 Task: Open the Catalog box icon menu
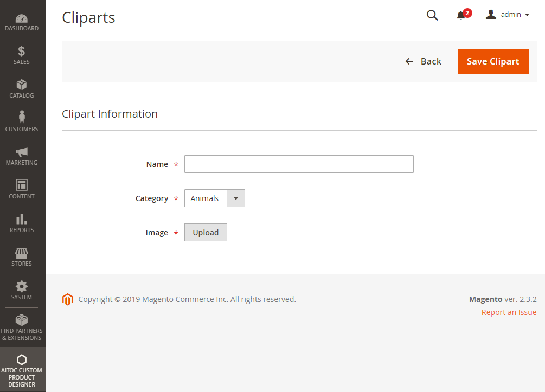22,85
